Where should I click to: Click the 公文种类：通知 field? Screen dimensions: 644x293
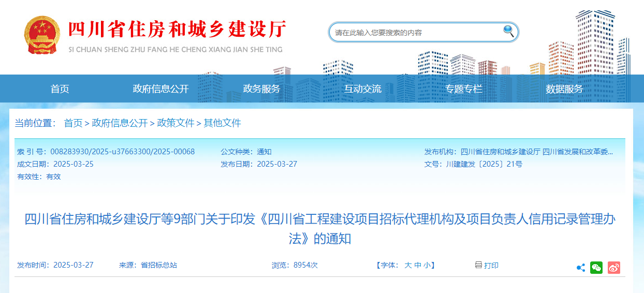[x=246, y=152]
